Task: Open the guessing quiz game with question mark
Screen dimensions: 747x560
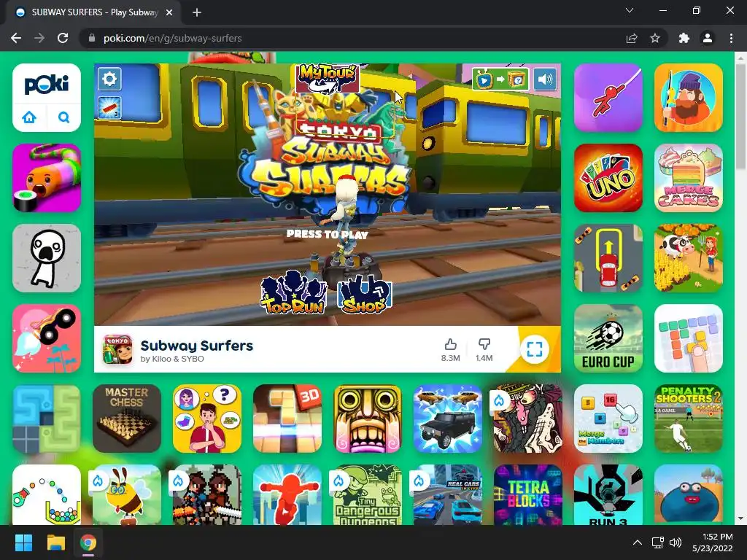Action: [207, 419]
